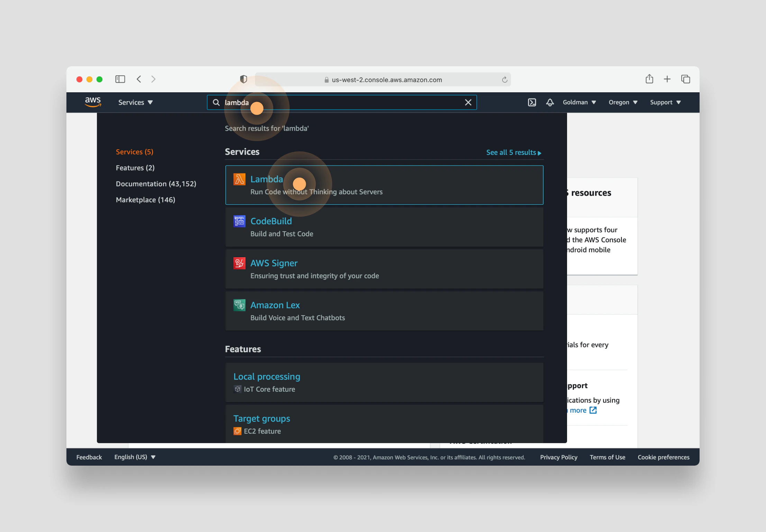Viewport: 766px width, 532px height.
Task: Click the Feedback button
Action: [89, 457]
